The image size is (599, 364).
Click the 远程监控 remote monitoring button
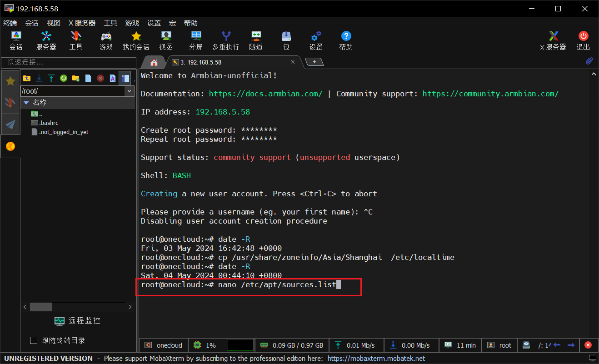tap(78, 320)
